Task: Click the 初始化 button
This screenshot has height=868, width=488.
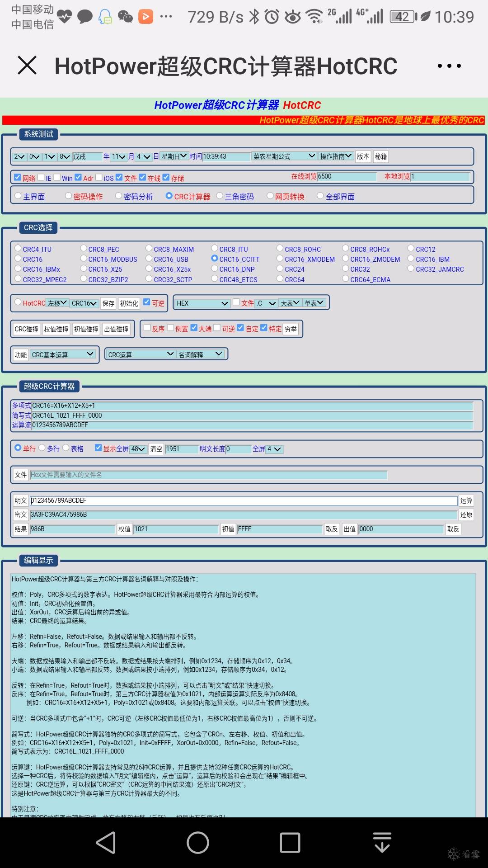Action: [x=129, y=303]
